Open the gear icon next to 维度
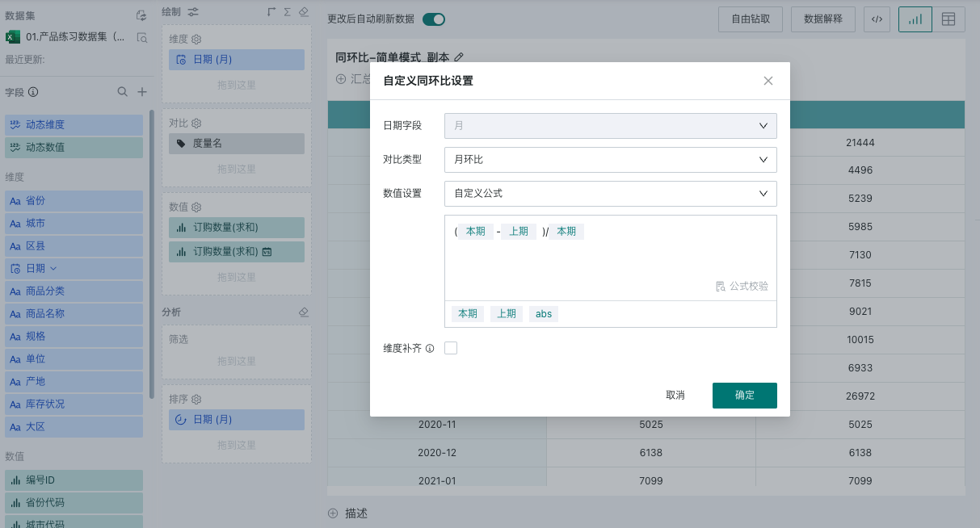 (196, 39)
